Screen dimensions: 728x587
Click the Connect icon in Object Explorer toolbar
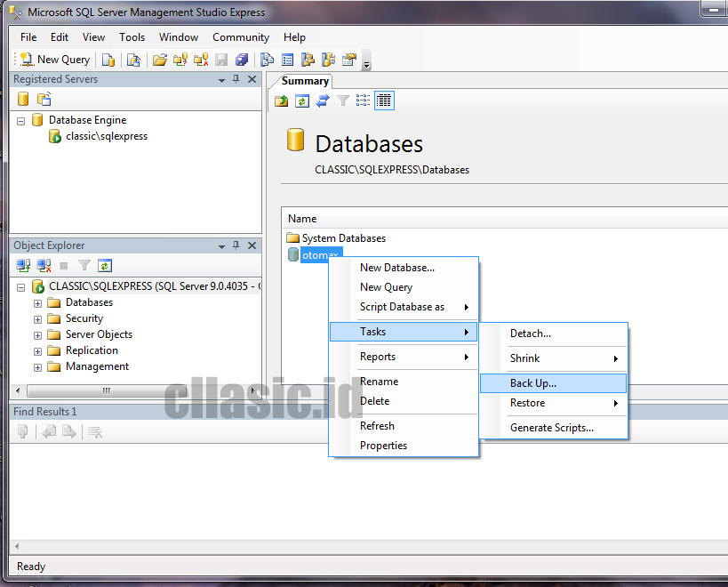(23, 266)
